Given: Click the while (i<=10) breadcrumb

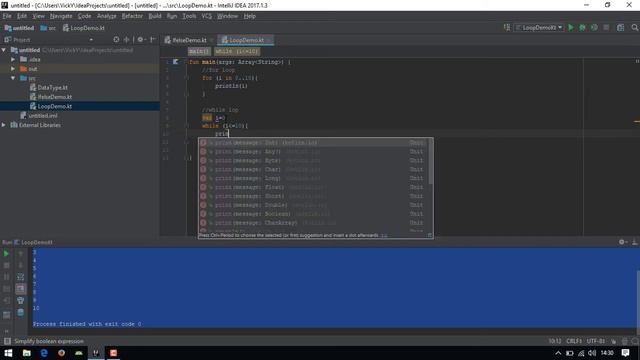Looking at the screenshot, I should point(237,51).
